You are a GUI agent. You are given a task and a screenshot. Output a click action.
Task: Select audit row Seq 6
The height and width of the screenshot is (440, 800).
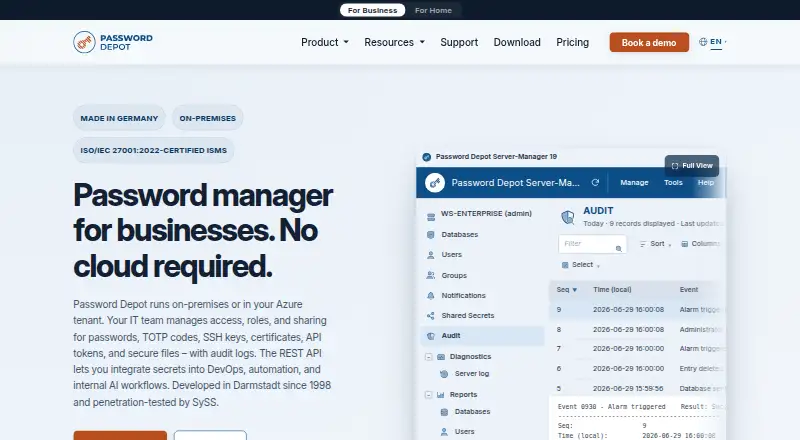coord(638,369)
